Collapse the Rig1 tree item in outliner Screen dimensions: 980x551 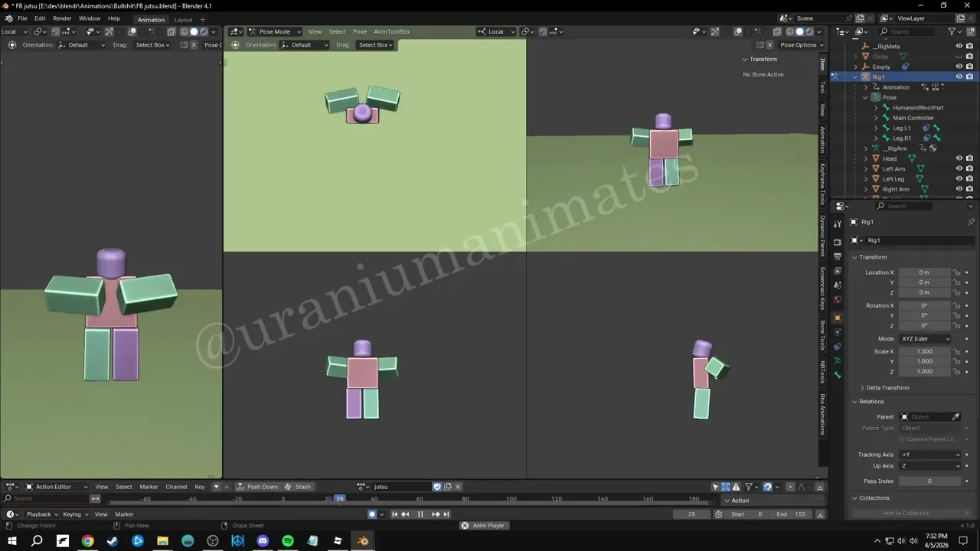point(855,77)
